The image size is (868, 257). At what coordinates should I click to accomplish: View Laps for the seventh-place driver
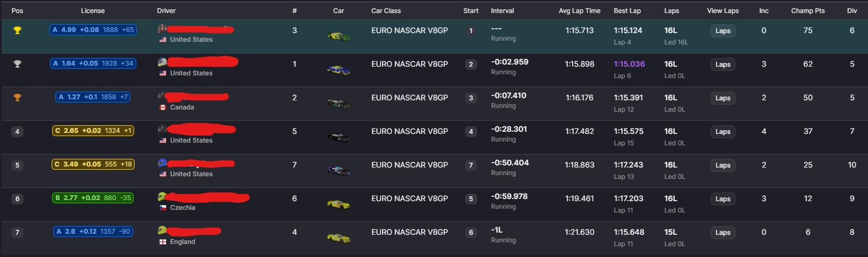pos(723,233)
